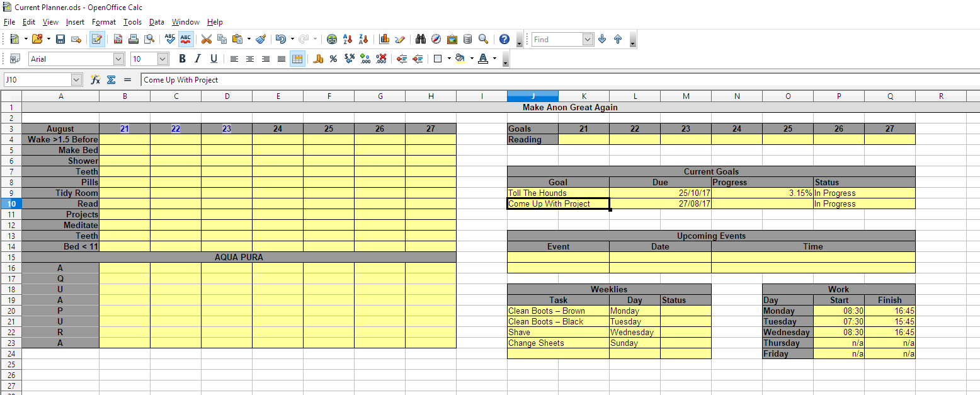Image resolution: width=980 pixels, height=395 pixels.
Task: Sort the selection descending
Action: pyautogui.click(x=363, y=39)
